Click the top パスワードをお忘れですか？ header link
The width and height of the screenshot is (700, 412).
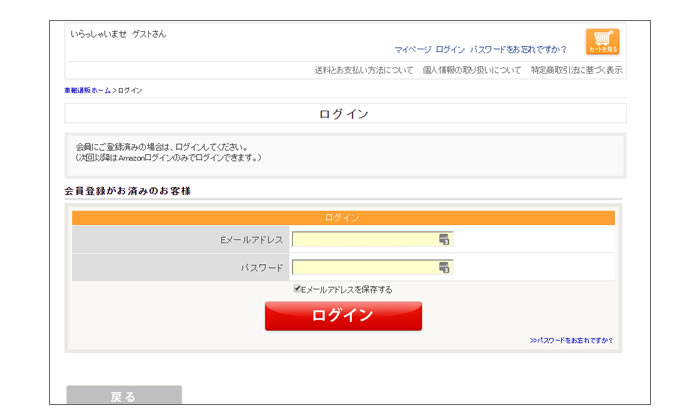pyautogui.click(x=518, y=49)
